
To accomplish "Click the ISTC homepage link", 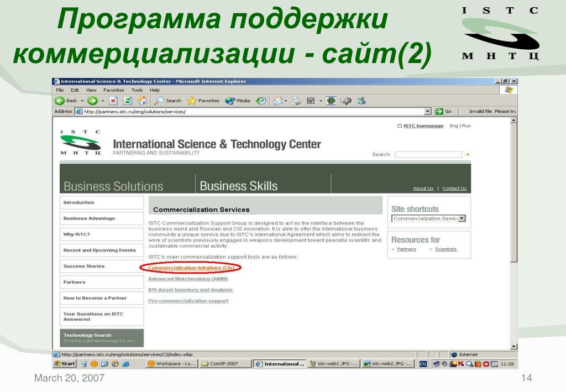I will [x=423, y=126].
